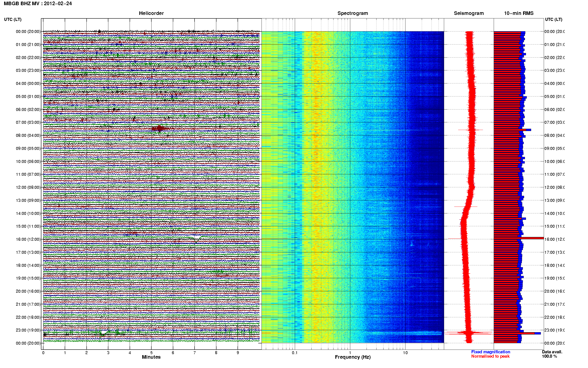588x368 pixels.
Task: Click the Normalised to peak legend text
Action: 490,356
